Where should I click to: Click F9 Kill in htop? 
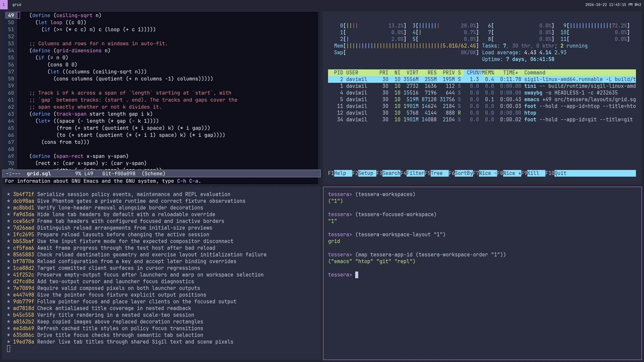(x=533, y=173)
